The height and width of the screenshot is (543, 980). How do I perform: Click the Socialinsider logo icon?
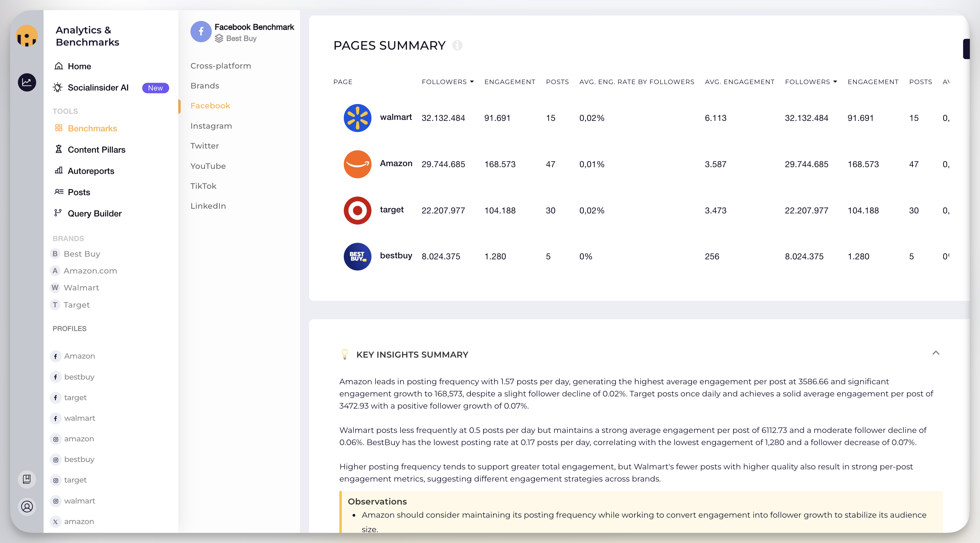pos(27,36)
